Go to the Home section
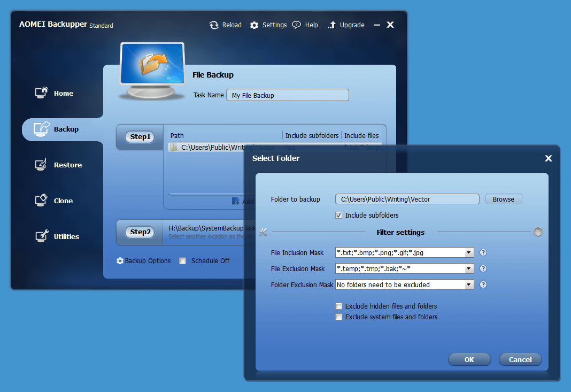Viewport: 571px width, 392px height. (x=64, y=93)
